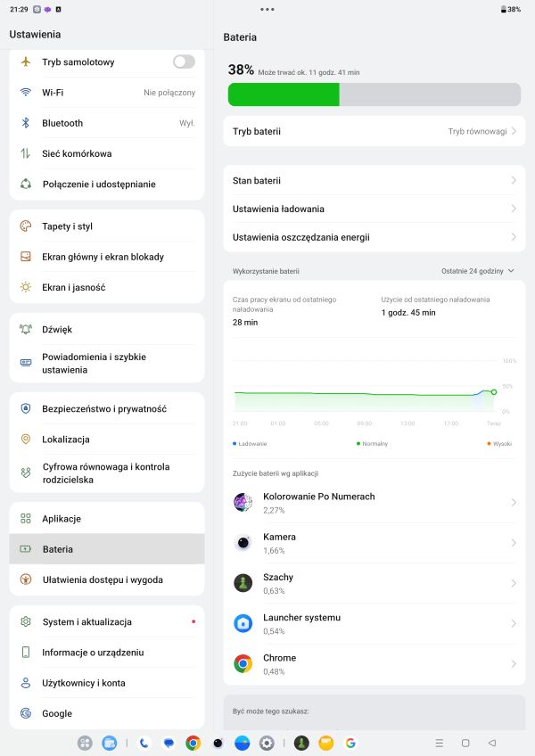The image size is (535, 756).
Task: Select Aplikacje in the settings menu
Action: click(62, 519)
